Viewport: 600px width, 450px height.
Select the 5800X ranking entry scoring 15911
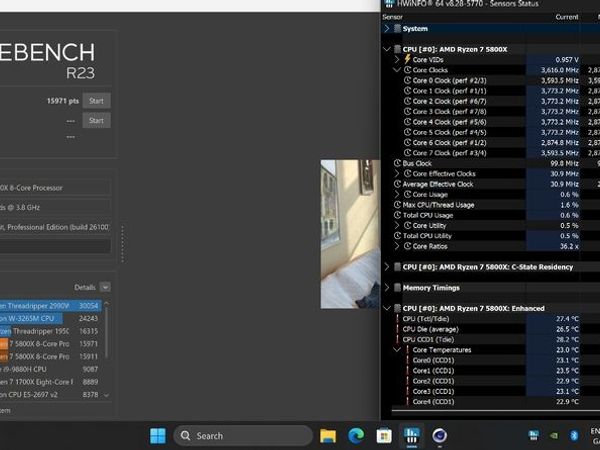[x=51, y=356]
